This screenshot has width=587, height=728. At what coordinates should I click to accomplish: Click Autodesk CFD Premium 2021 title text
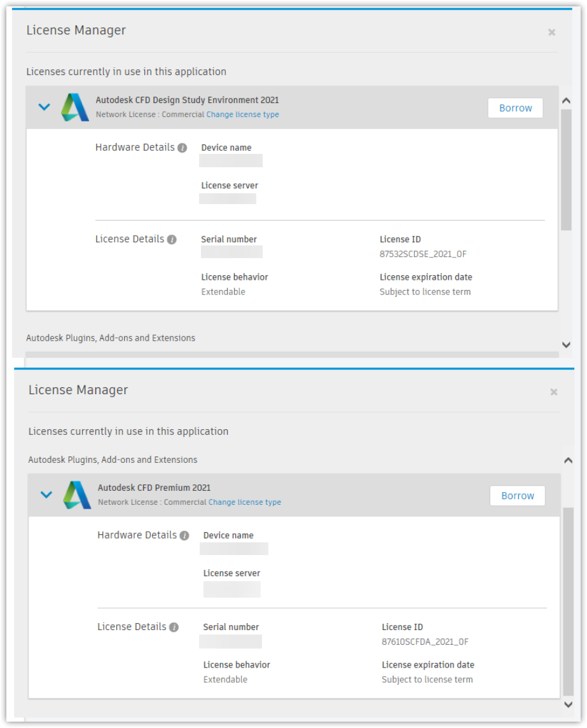(x=154, y=488)
